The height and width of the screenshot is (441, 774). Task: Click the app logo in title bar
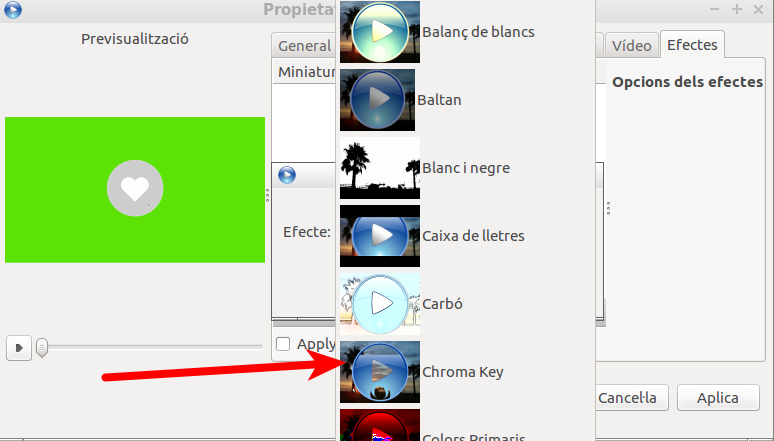13,9
